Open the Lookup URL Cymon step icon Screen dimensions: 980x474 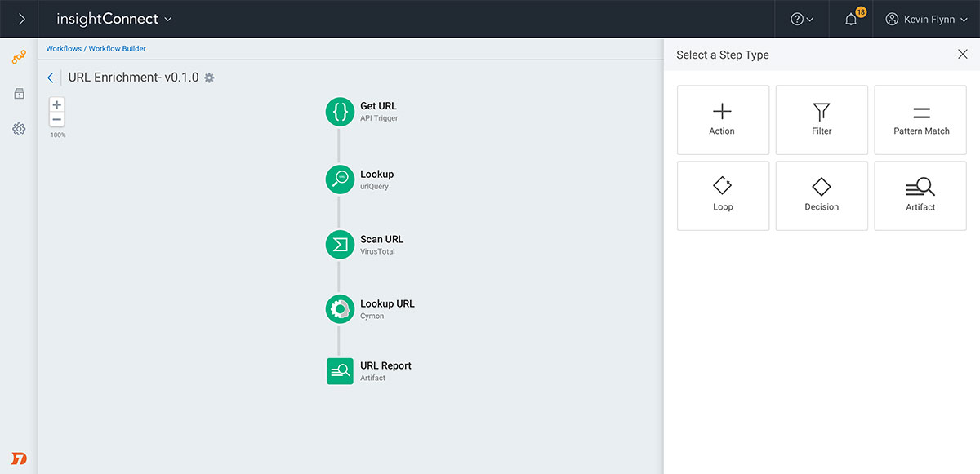(340, 309)
